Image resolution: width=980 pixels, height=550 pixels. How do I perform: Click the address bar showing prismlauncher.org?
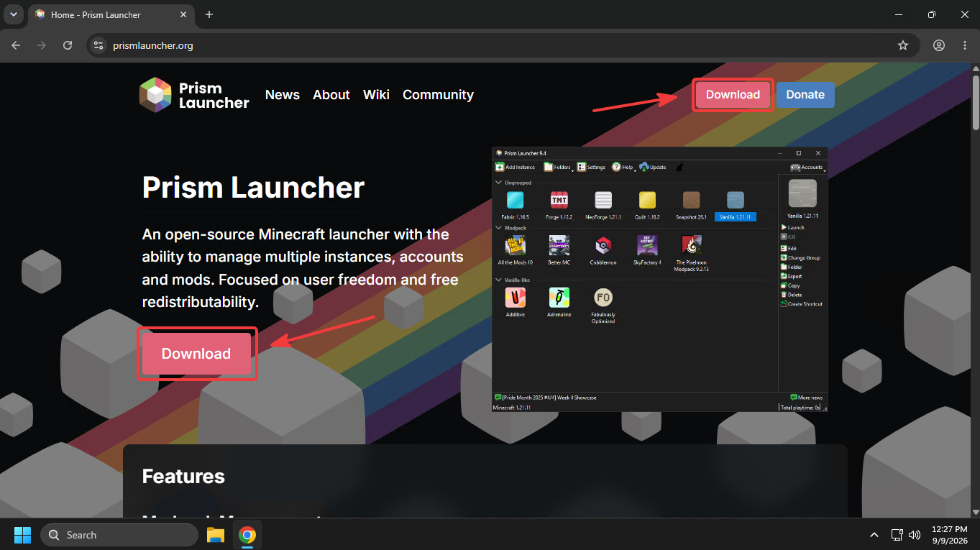[503, 45]
